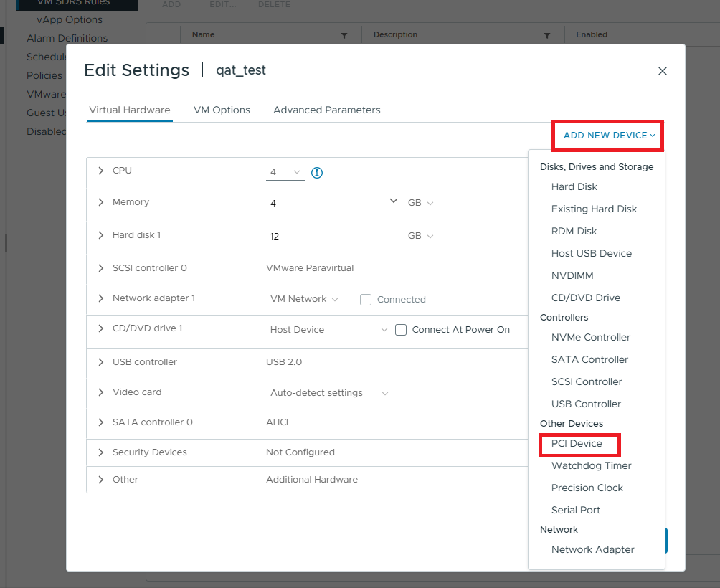Select PCI Device from the menu
720x588 pixels.
point(577,444)
